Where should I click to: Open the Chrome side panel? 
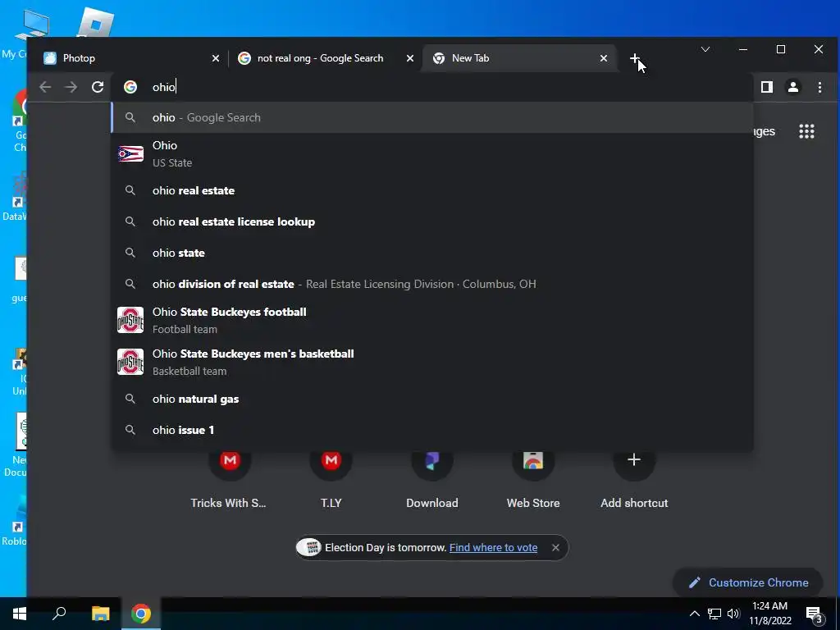coord(767,87)
